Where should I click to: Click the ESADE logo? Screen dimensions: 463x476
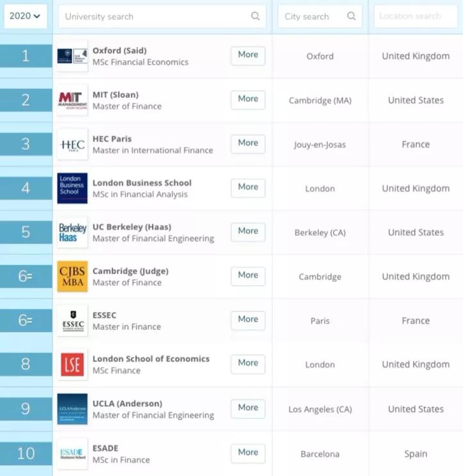click(x=72, y=454)
